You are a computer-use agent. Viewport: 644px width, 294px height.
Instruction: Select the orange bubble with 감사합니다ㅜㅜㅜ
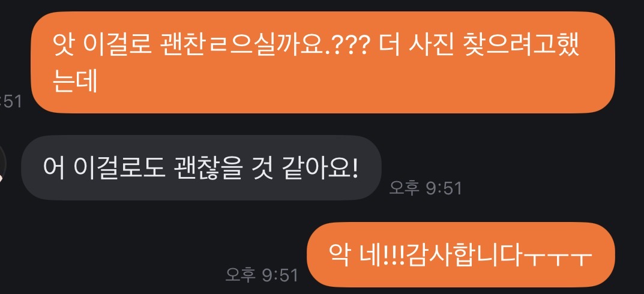(460, 254)
